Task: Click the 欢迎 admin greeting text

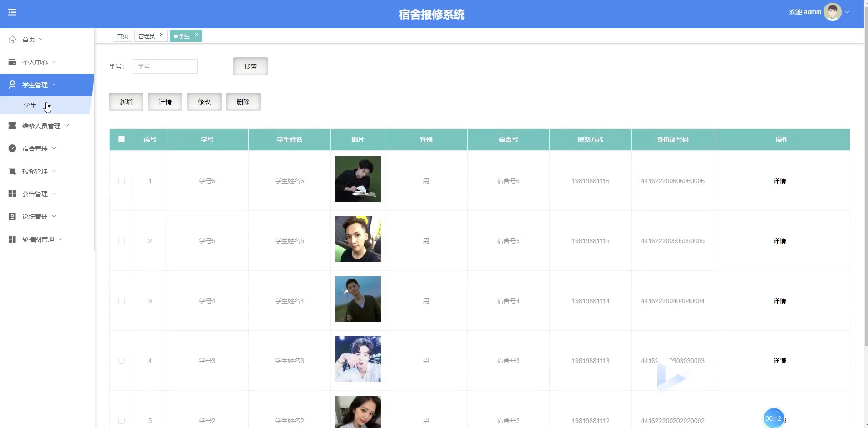Action: click(x=805, y=12)
